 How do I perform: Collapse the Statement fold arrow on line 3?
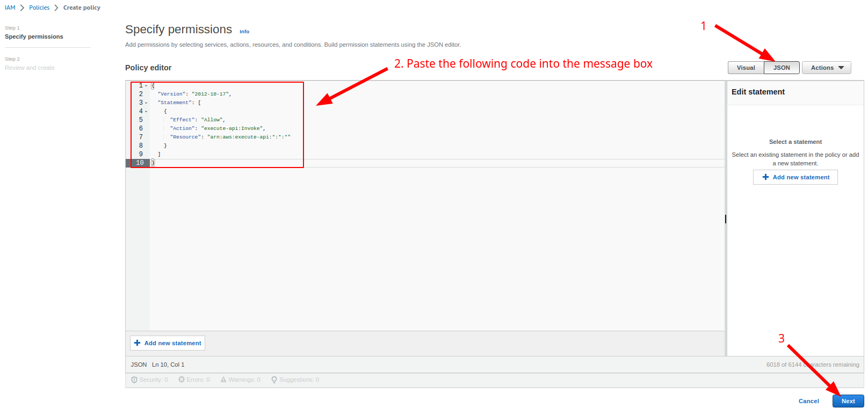[146, 103]
